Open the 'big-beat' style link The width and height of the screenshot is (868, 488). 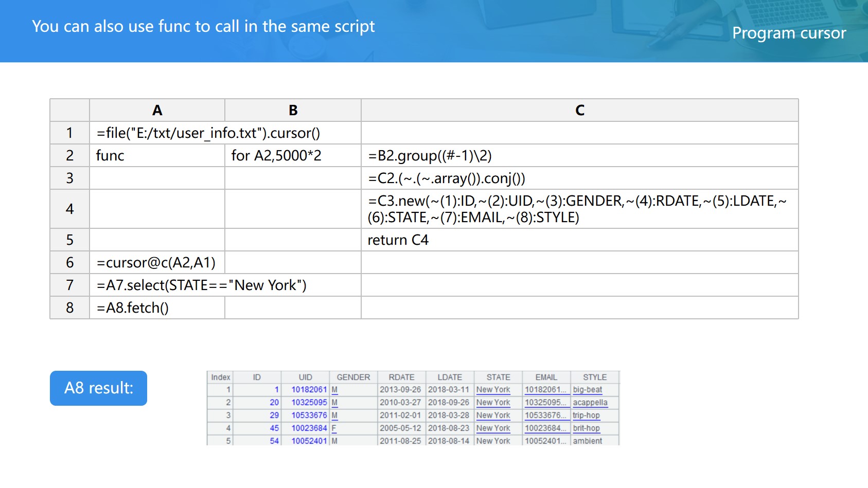point(587,390)
